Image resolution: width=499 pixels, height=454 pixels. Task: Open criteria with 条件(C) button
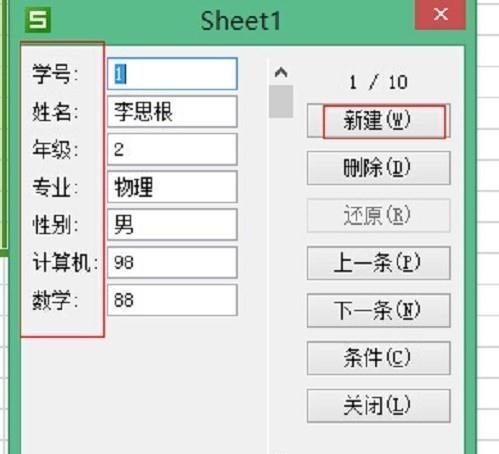pyautogui.click(x=378, y=358)
